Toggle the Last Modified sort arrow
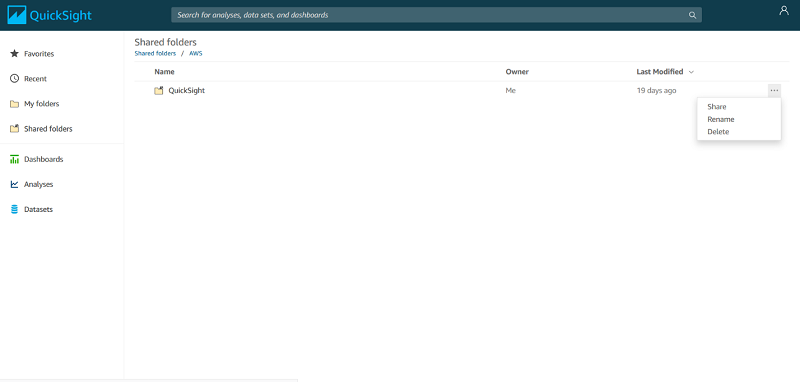 click(x=691, y=72)
